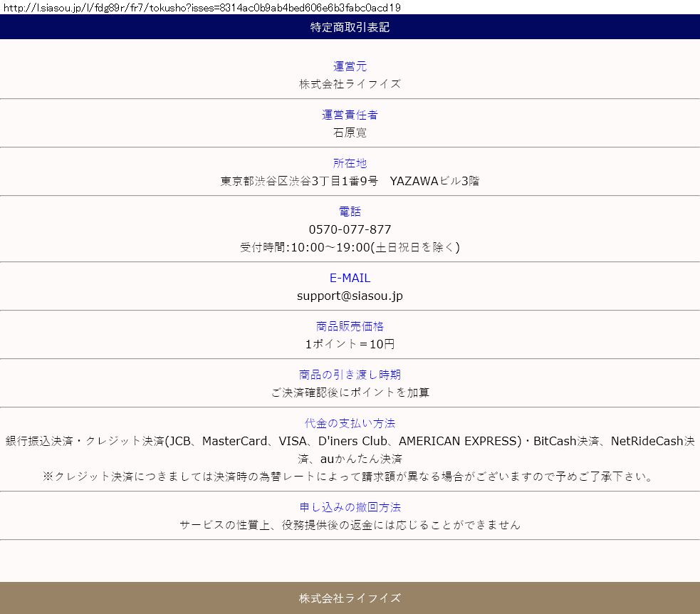Click the E-MAIL section heading

[x=350, y=278]
